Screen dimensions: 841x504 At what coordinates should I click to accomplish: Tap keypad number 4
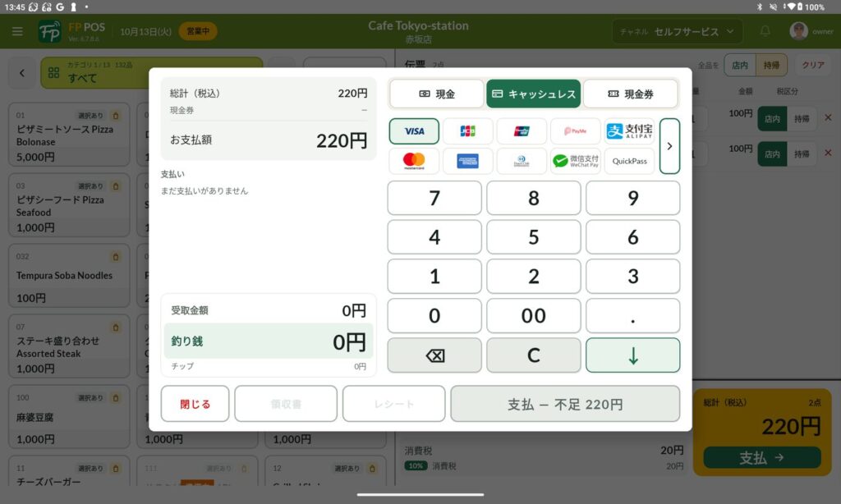434,237
